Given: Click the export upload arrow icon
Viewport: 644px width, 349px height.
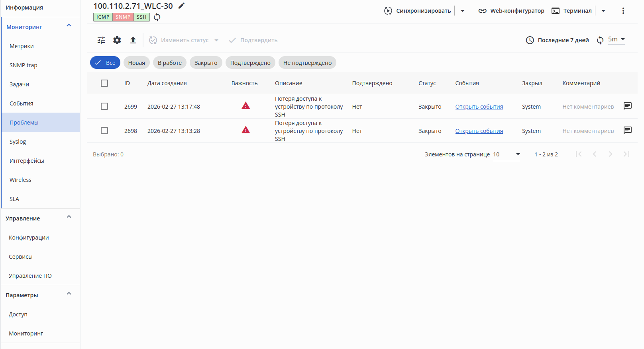Looking at the screenshot, I should click(133, 40).
